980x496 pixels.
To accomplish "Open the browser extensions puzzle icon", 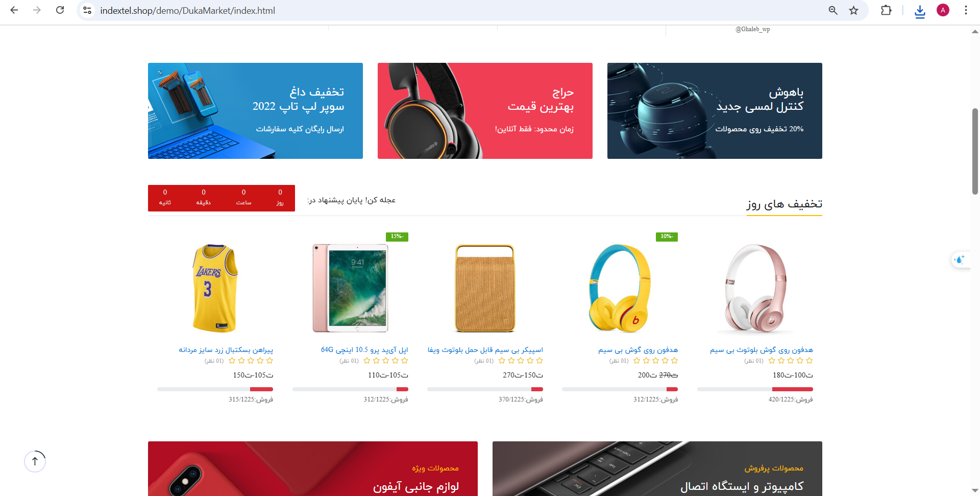I will tap(886, 10).
